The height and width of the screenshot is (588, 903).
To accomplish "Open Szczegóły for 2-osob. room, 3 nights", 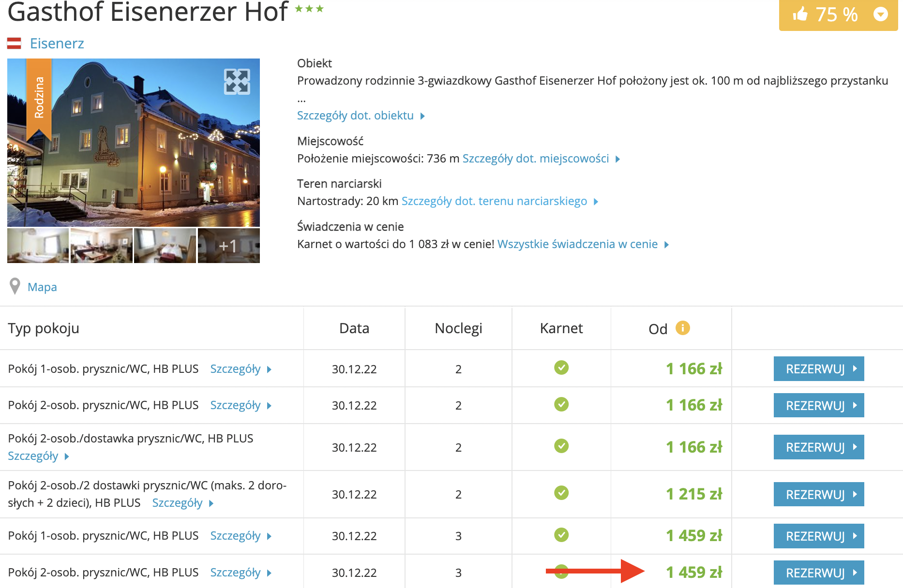I will (241, 573).
